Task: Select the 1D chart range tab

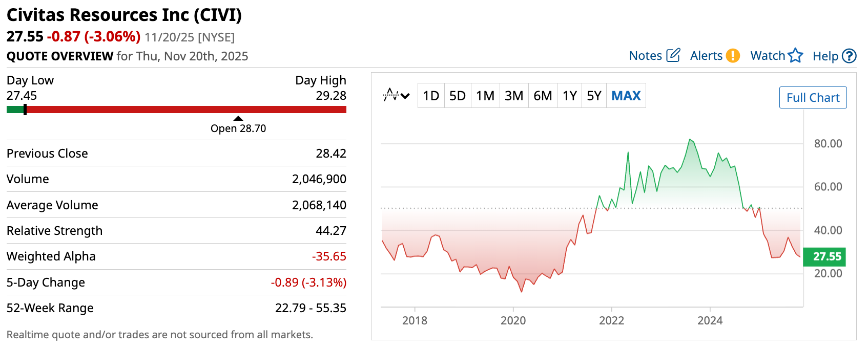Action: (x=431, y=96)
